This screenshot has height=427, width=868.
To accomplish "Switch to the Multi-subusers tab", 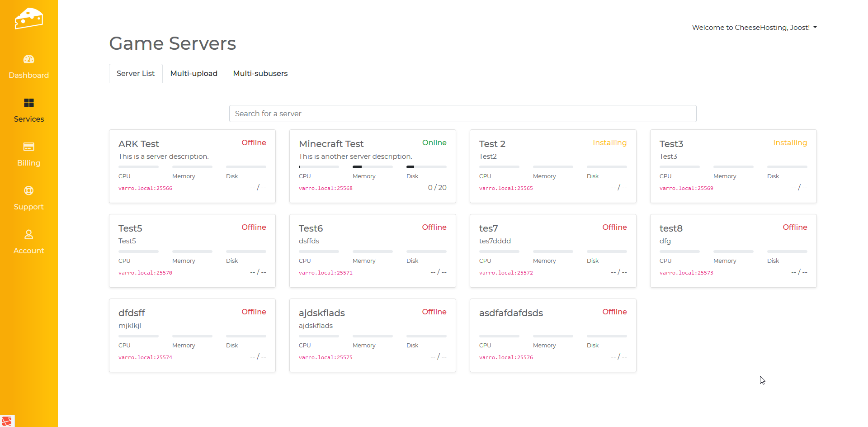I will [260, 74].
